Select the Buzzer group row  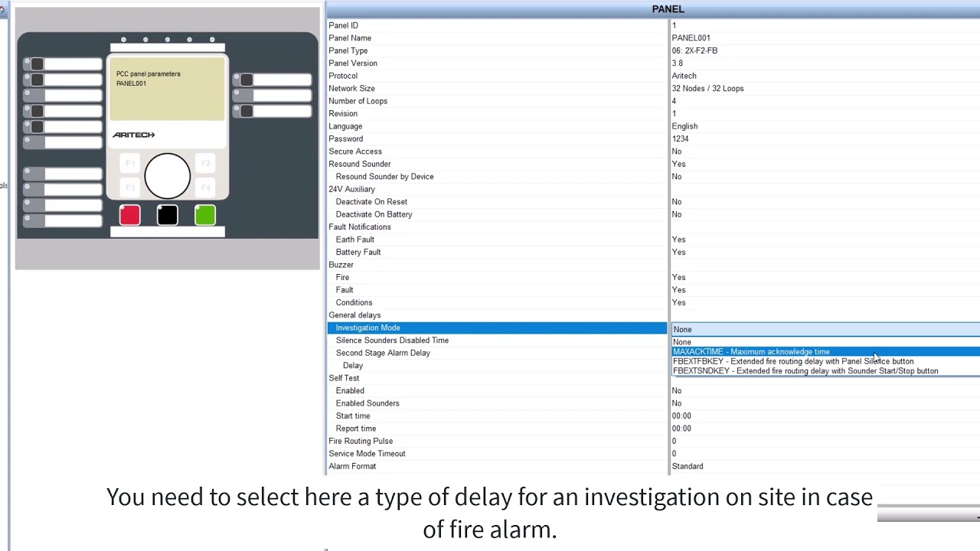[497, 266]
